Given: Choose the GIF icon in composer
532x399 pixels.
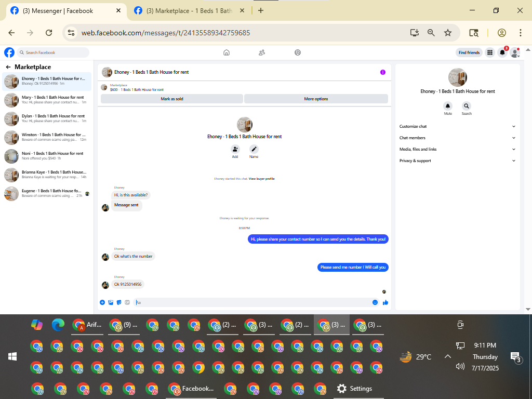Looking at the screenshot, I should 127,302.
